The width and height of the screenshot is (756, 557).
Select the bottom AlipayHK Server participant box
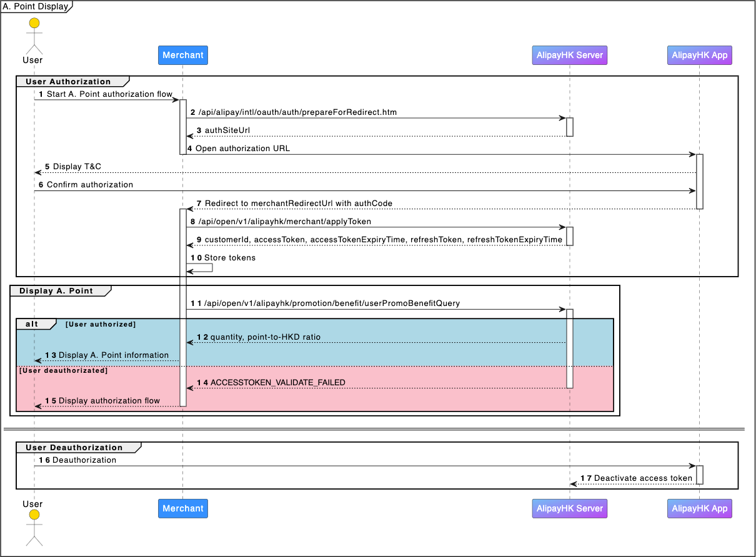click(570, 508)
